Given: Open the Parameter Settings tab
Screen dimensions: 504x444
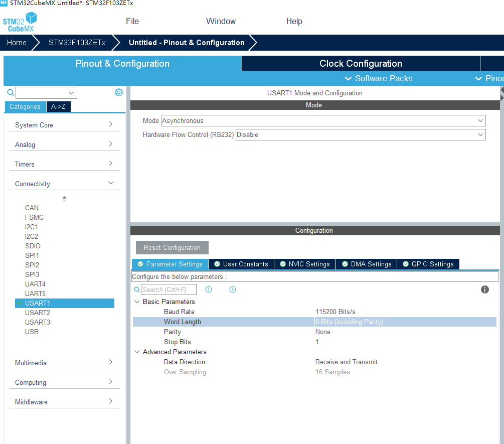Looking at the screenshot, I should 170,264.
